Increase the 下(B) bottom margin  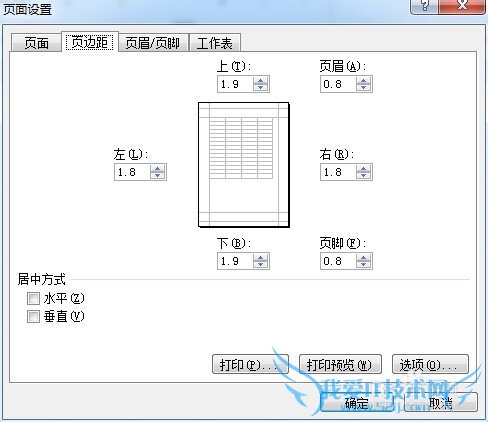(260, 257)
